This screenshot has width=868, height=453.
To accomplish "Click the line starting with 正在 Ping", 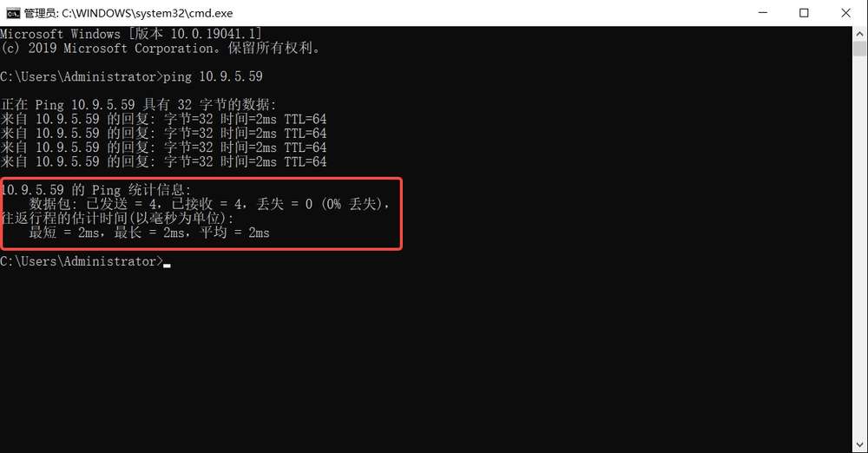I will (138, 105).
